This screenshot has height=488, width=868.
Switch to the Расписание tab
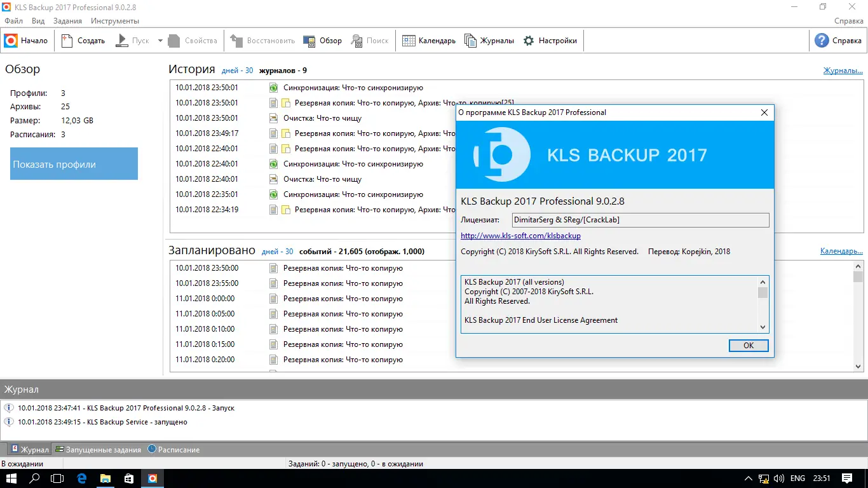173,449
